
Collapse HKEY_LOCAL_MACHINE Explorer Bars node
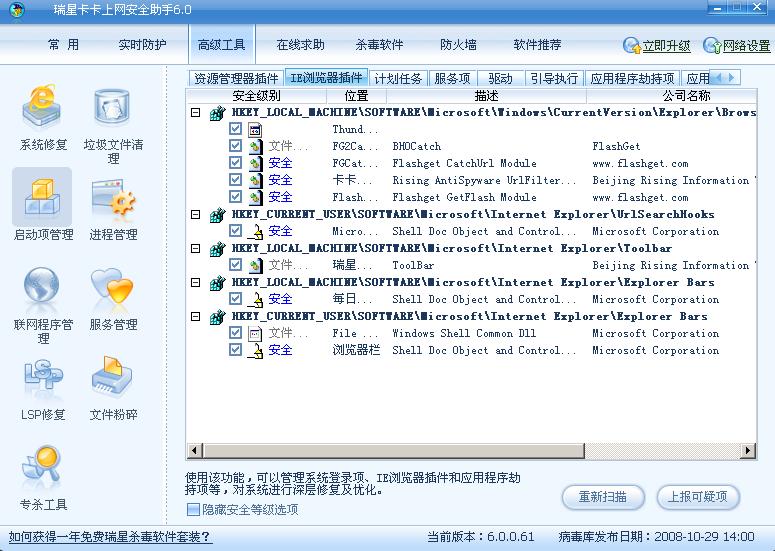[x=196, y=283]
